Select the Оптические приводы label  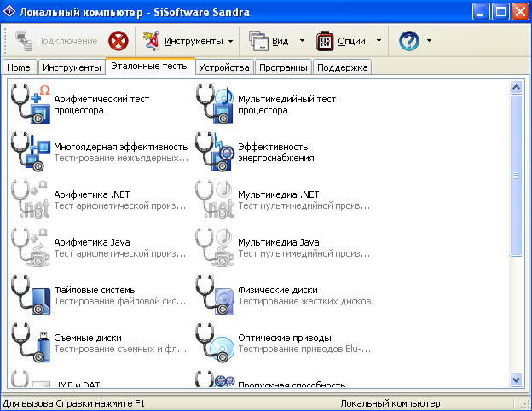285,338
